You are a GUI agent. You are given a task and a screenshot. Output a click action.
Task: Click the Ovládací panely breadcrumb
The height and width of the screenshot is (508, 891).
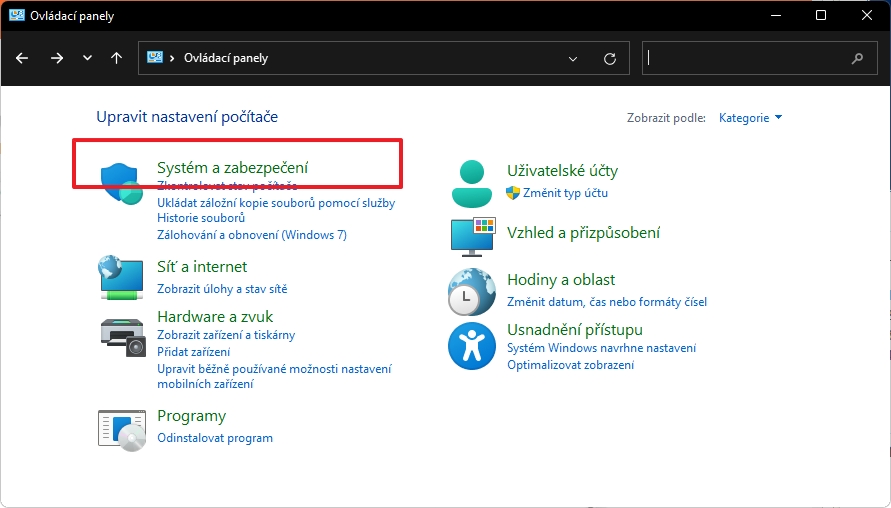226,58
